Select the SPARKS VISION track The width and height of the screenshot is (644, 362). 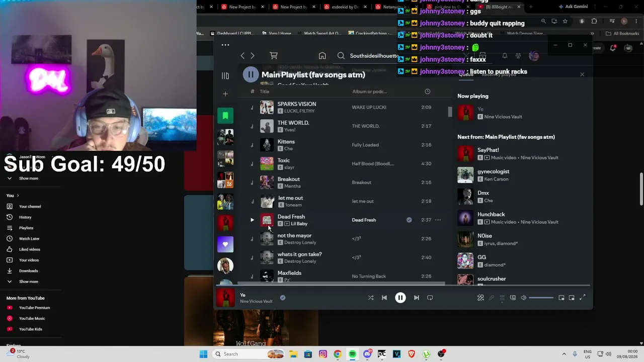click(297, 104)
